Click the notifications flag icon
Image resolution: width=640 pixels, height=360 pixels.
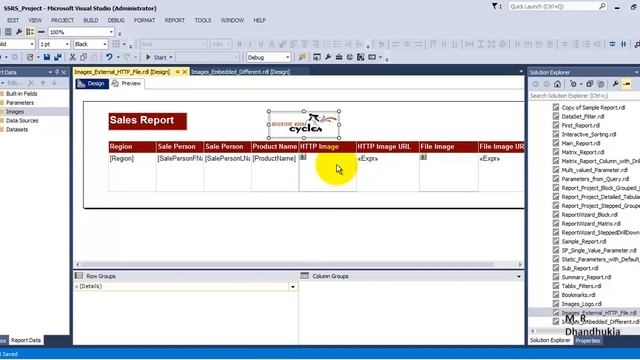coord(495,6)
